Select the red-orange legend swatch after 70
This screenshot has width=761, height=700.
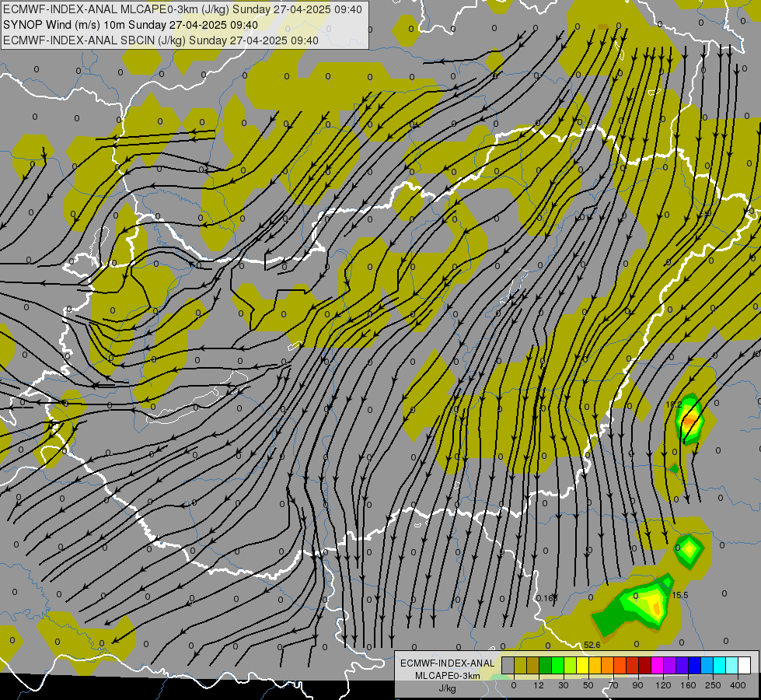620,665
